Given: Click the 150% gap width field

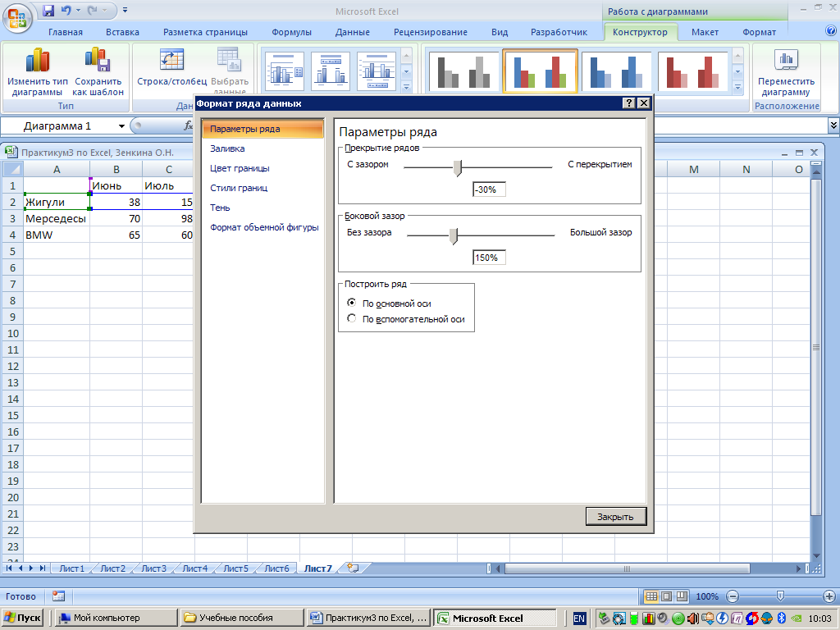Looking at the screenshot, I should [489, 258].
